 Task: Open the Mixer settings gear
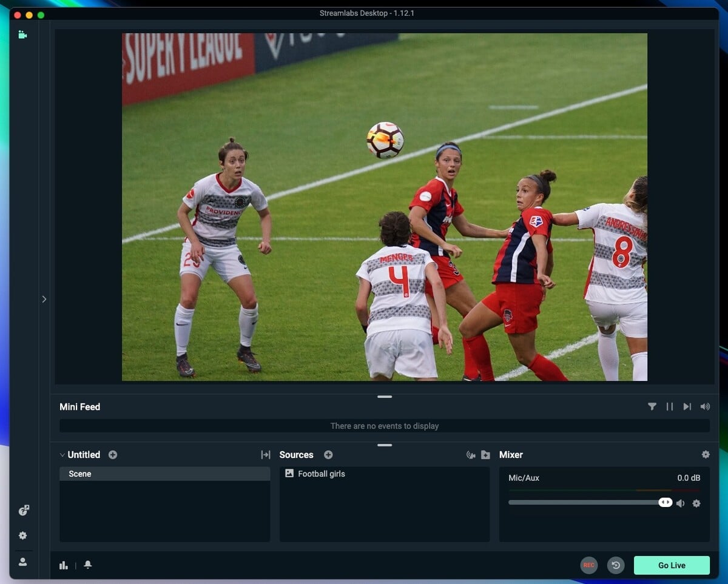(x=706, y=454)
